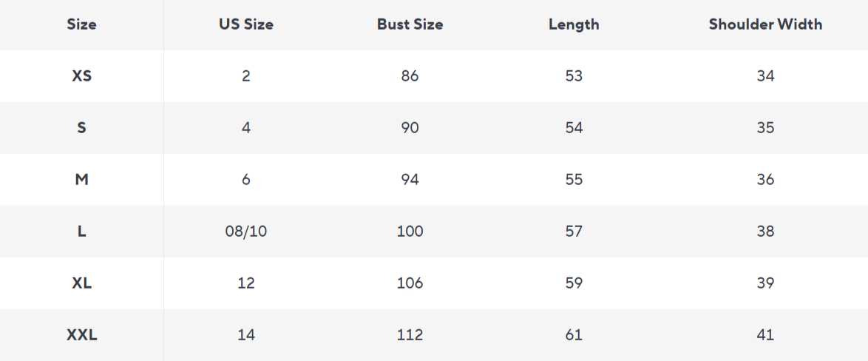Click US size value 14

(245, 335)
